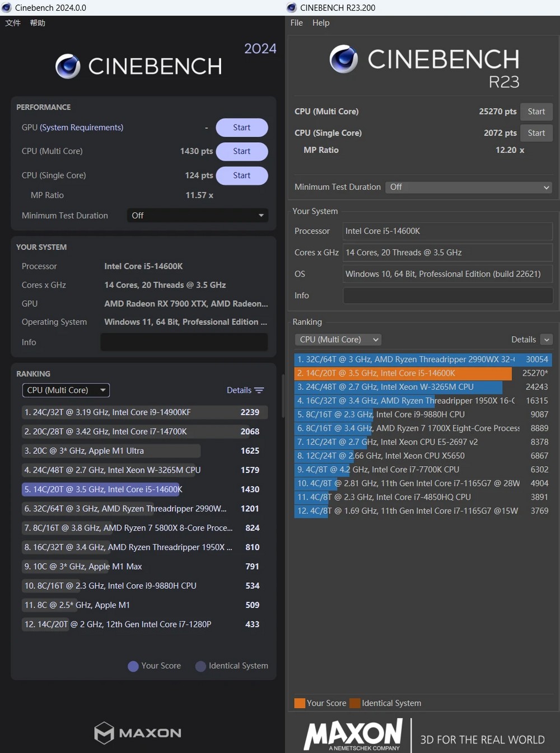Start the GPU test in Cinebench 2024
The height and width of the screenshot is (753, 560).
[x=241, y=128]
